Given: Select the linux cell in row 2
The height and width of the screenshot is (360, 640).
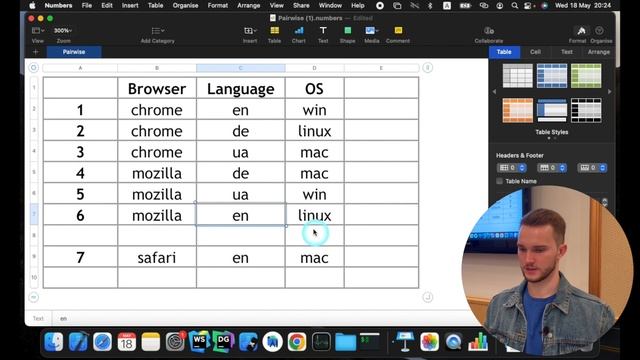Looking at the screenshot, I should (x=314, y=131).
